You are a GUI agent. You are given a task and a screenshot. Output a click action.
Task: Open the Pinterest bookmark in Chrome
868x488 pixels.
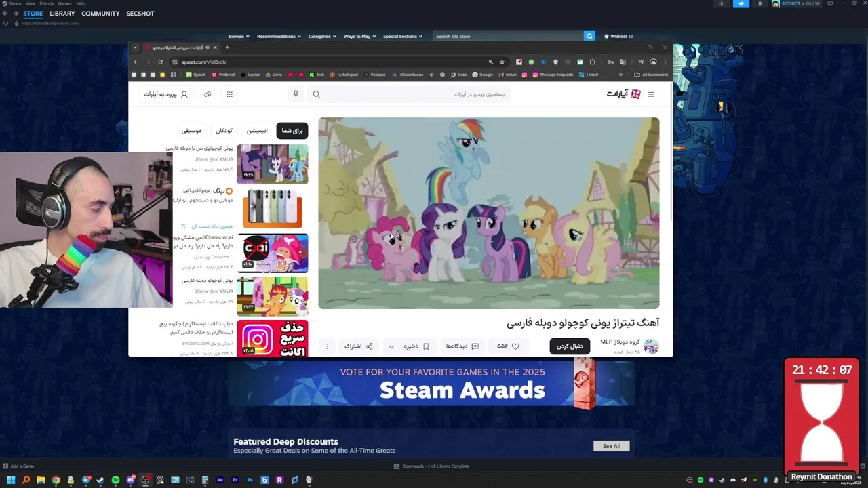[x=223, y=75]
